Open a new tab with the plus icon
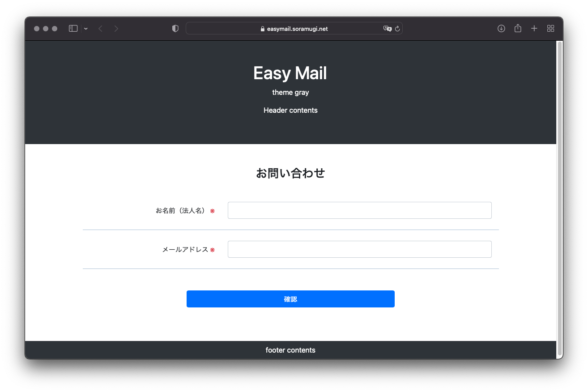The width and height of the screenshot is (588, 392). point(534,29)
